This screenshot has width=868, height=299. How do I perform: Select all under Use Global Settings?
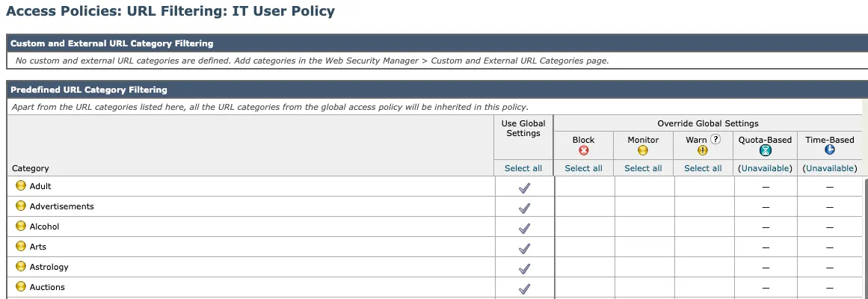tap(523, 168)
